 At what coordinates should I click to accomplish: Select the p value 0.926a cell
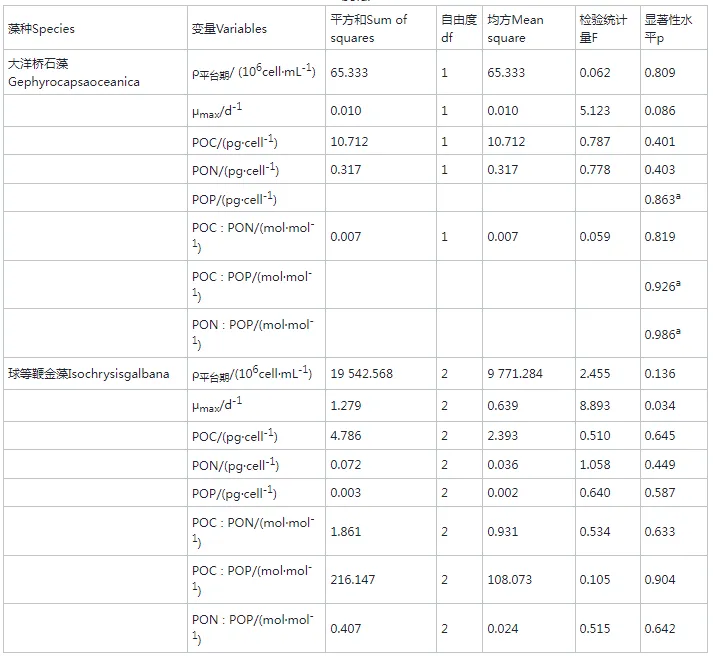[663, 285]
